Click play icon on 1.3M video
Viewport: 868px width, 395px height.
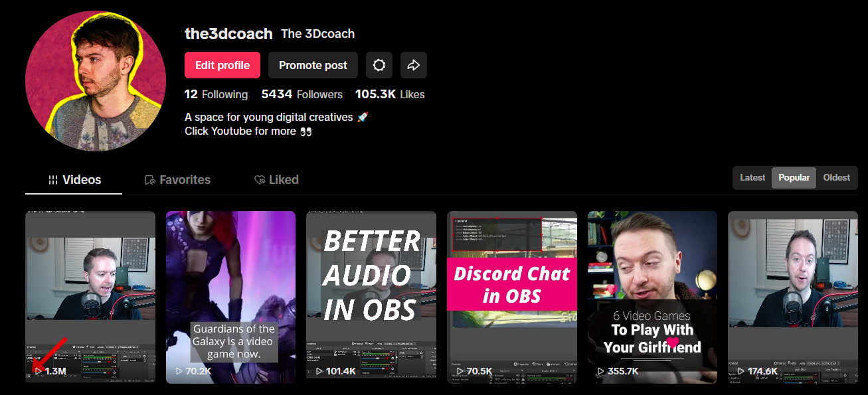point(39,371)
